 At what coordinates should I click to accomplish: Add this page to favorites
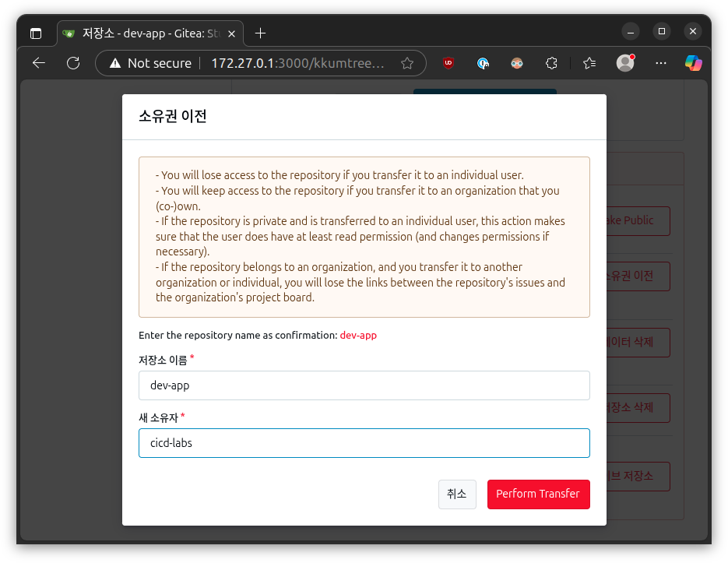pos(407,63)
